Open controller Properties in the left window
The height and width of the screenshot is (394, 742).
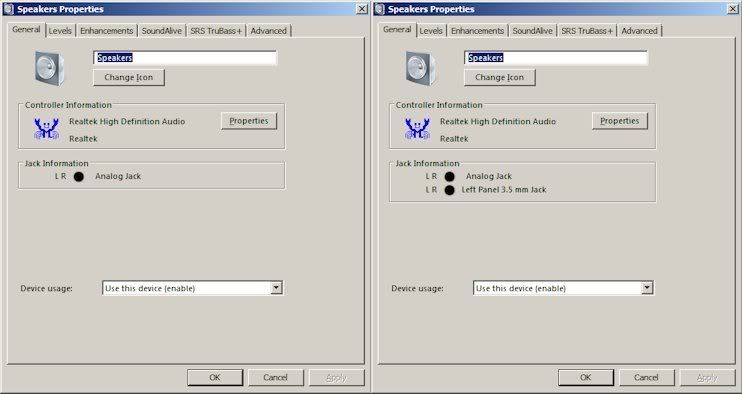click(x=249, y=121)
